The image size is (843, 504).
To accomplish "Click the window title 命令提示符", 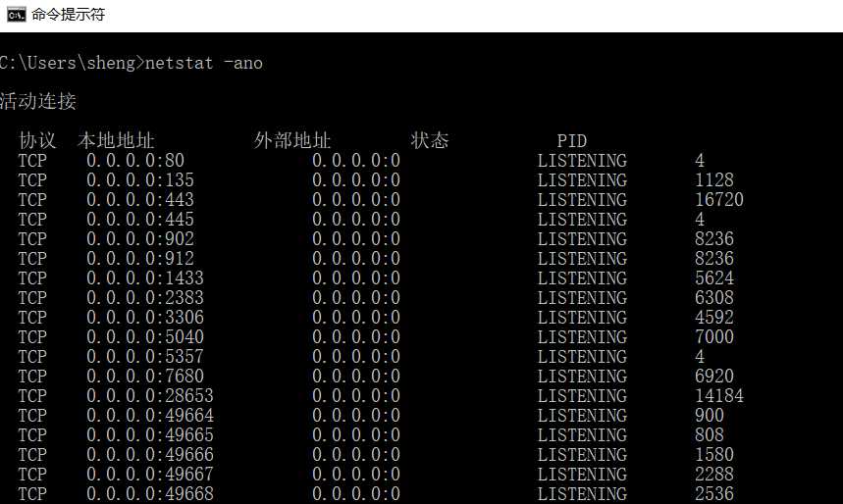I will tap(68, 15).
